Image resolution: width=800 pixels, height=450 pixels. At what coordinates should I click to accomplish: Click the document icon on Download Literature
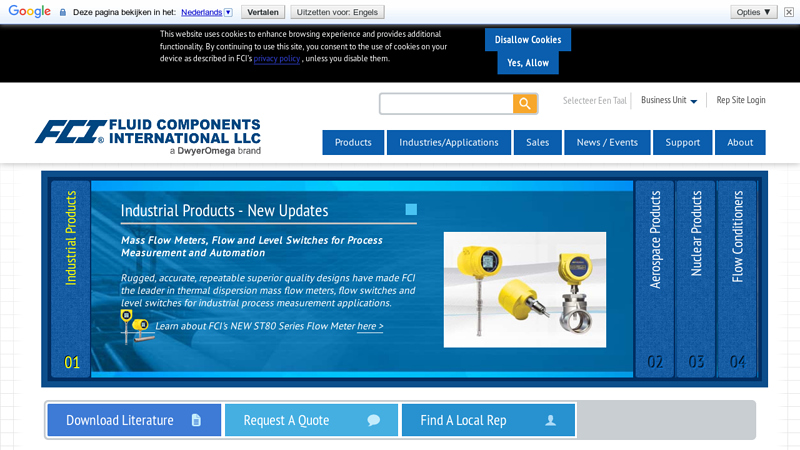point(196,420)
